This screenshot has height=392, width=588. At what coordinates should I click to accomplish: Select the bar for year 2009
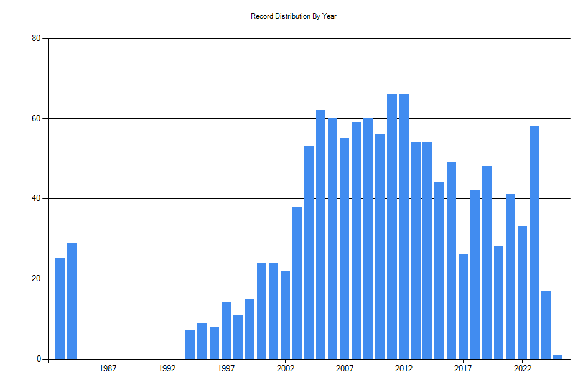368,238
